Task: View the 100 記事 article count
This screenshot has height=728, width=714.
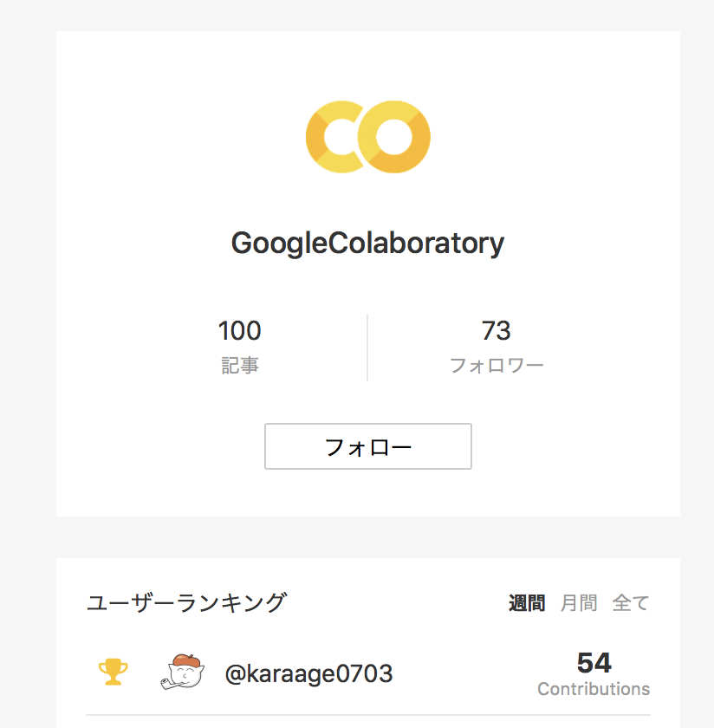Action: [239, 344]
